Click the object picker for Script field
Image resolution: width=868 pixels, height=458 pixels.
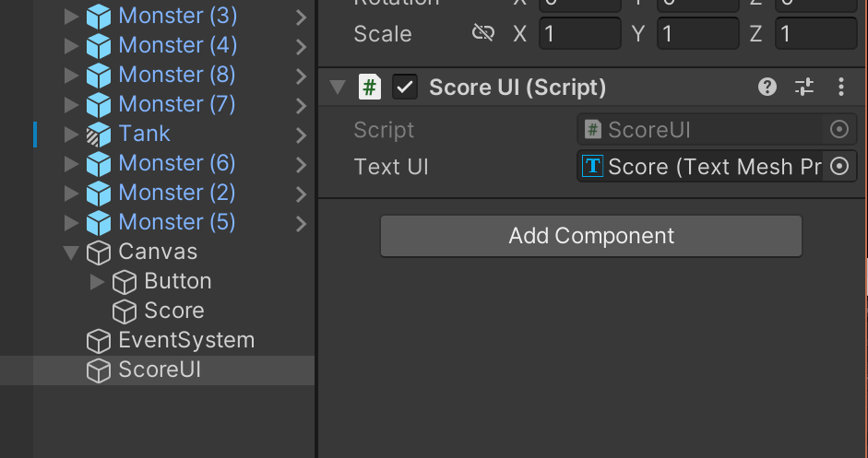839,130
